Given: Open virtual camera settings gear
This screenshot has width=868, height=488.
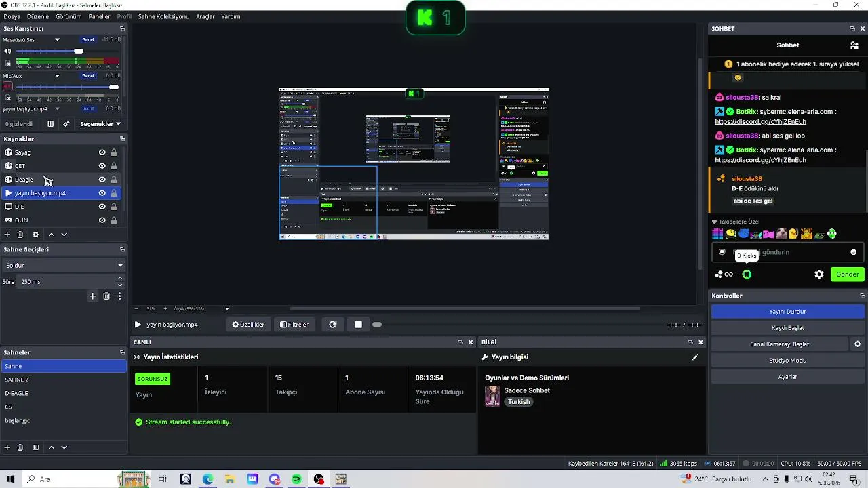Looking at the screenshot, I should (x=858, y=344).
